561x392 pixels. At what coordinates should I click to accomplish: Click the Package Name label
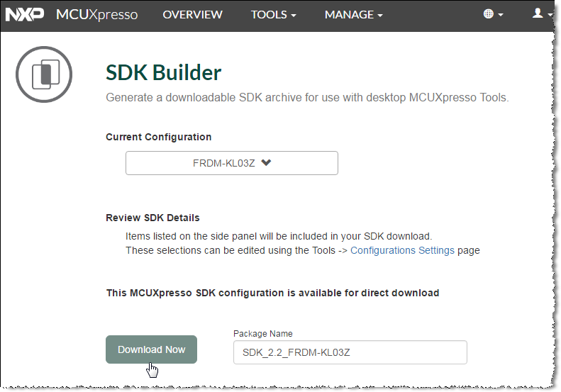263,334
